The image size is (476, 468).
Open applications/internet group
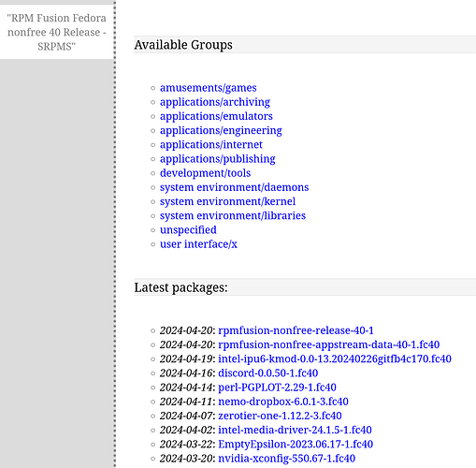[211, 145]
